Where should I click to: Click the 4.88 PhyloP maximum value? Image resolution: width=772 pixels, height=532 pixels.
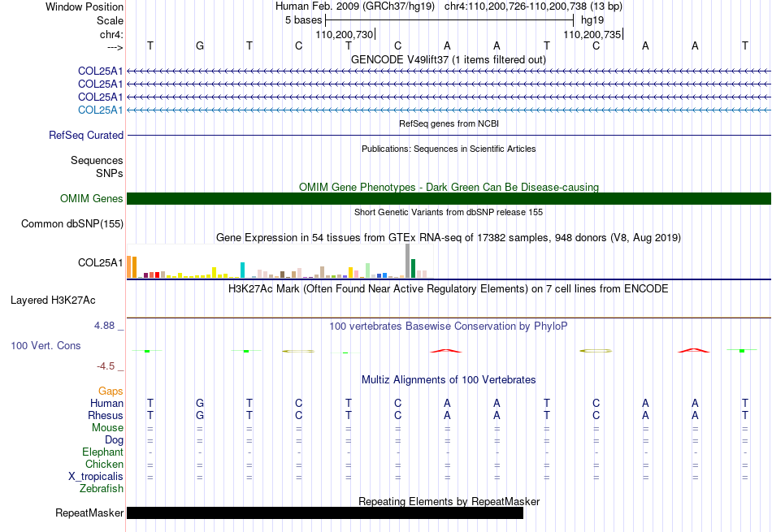[x=104, y=326]
